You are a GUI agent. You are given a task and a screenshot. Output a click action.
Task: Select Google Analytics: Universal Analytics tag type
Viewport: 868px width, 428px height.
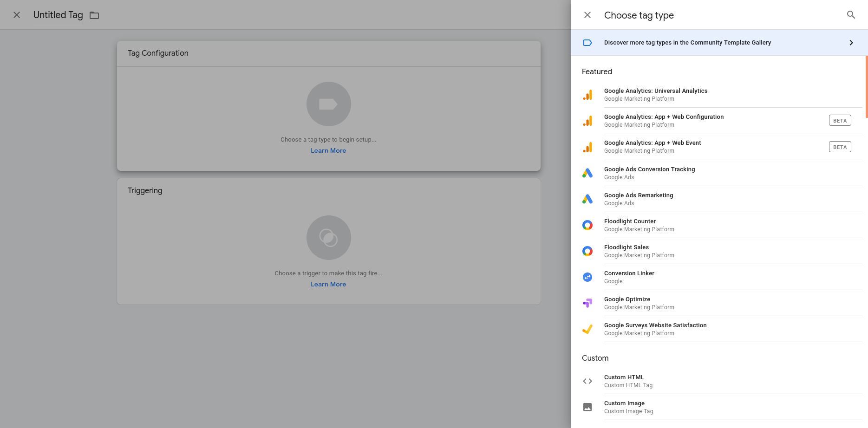(x=655, y=95)
